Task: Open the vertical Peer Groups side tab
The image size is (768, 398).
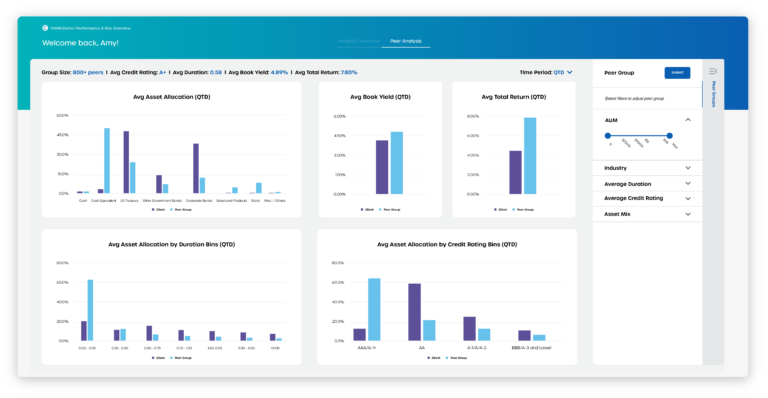Action: [x=714, y=94]
